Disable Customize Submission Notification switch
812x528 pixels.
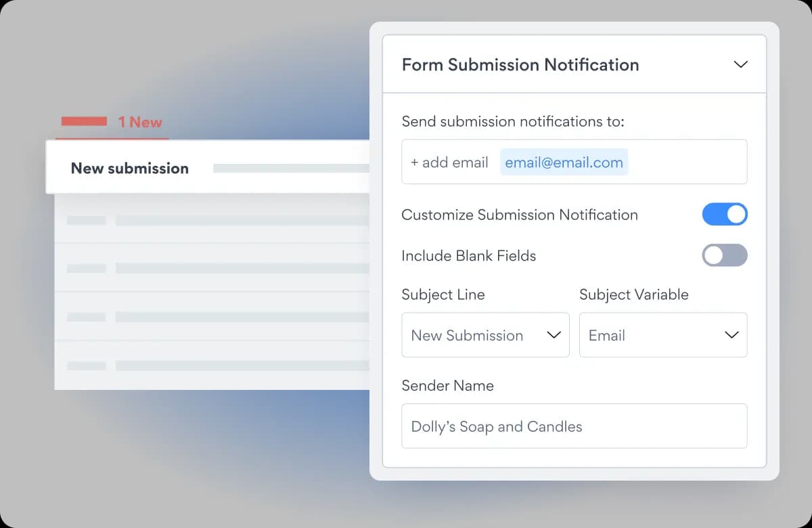[725, 215]
